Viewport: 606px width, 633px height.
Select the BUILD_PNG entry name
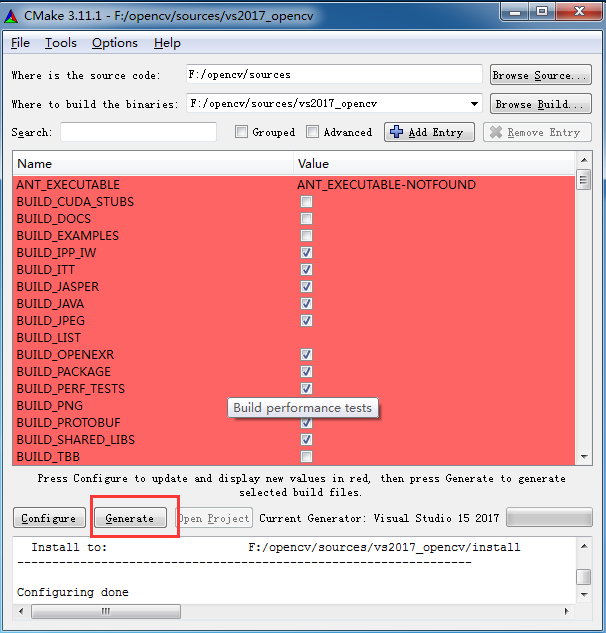(x=50, y=405)
